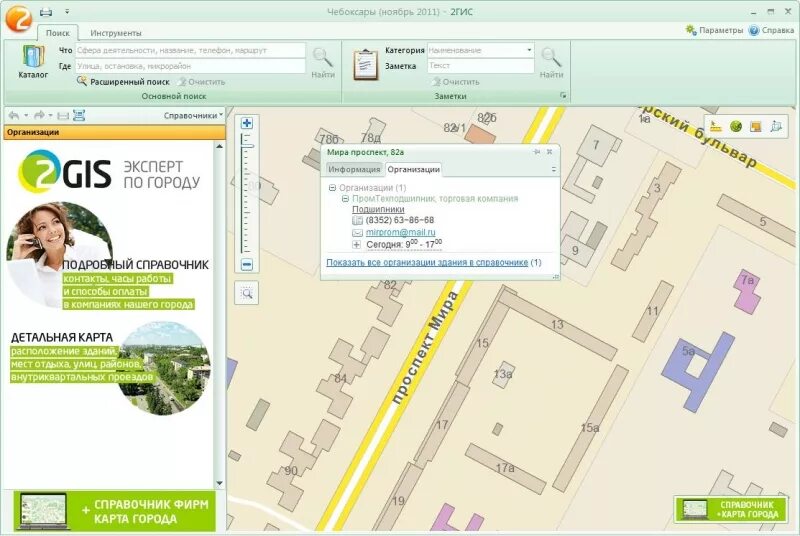The width and height of the screenshot is (800, 536).
Task: Pin the Мира проспект, 82а popup
Action: point(537,152)
